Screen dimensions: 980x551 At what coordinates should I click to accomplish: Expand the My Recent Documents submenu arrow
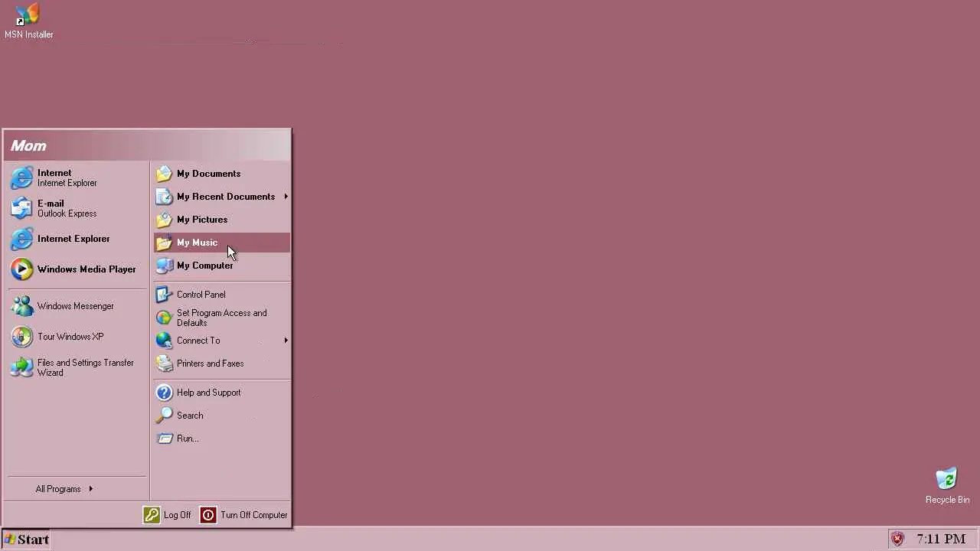[x=286, y=197]
